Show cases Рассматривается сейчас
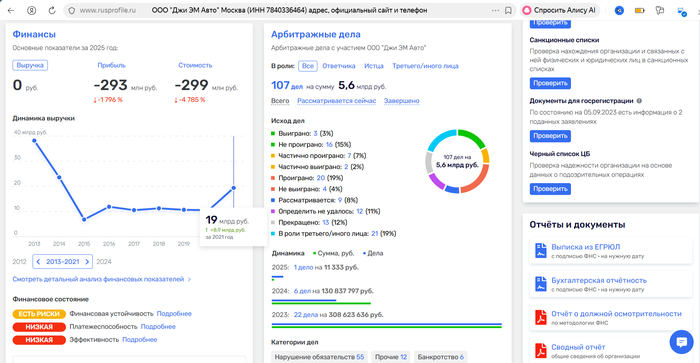Image resolution: width=700 pixels, height=363 pixels. click(337, 101)
